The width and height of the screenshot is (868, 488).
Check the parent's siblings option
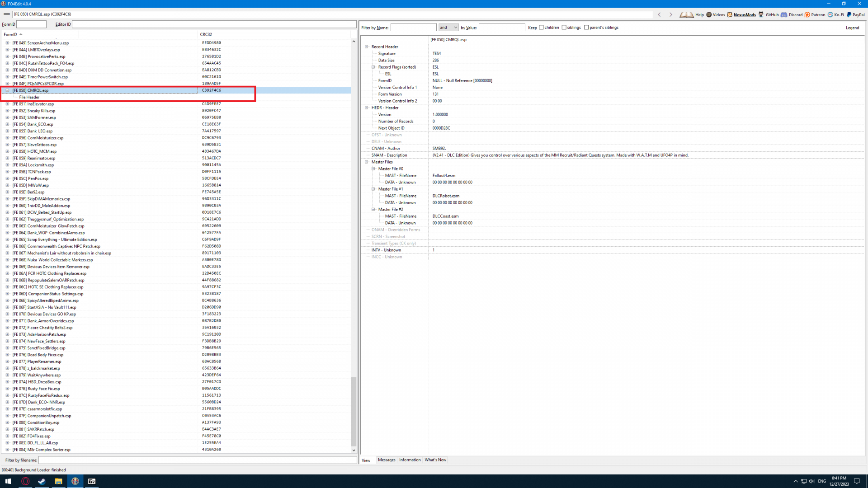586,28
